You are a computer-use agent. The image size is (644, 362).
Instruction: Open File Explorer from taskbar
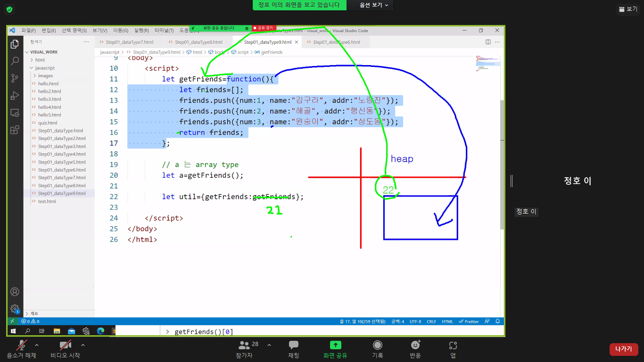click(x=57, y=331)
